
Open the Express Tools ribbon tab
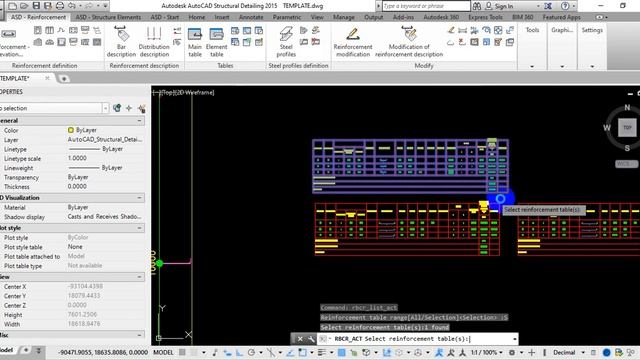pos(485,17)
